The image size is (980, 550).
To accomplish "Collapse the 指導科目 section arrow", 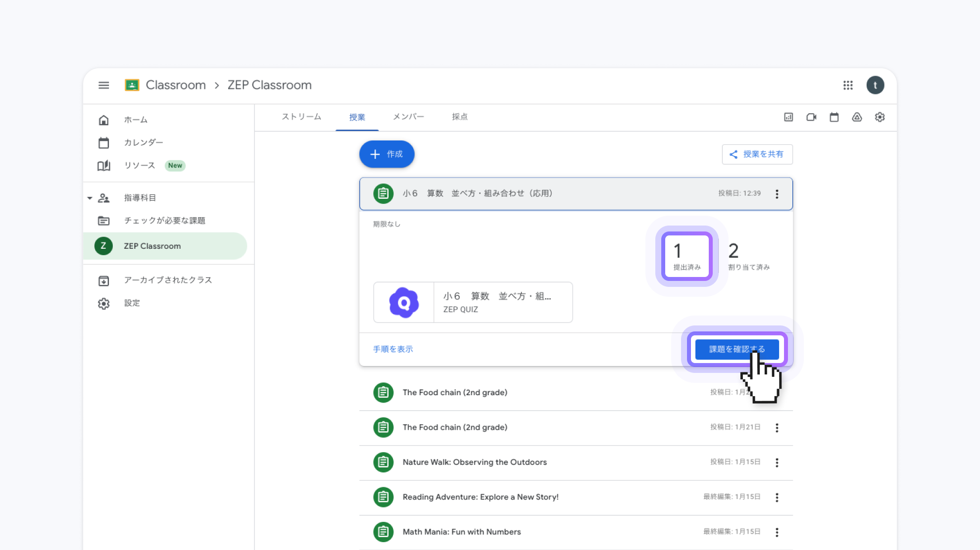I will pos(90,198).
